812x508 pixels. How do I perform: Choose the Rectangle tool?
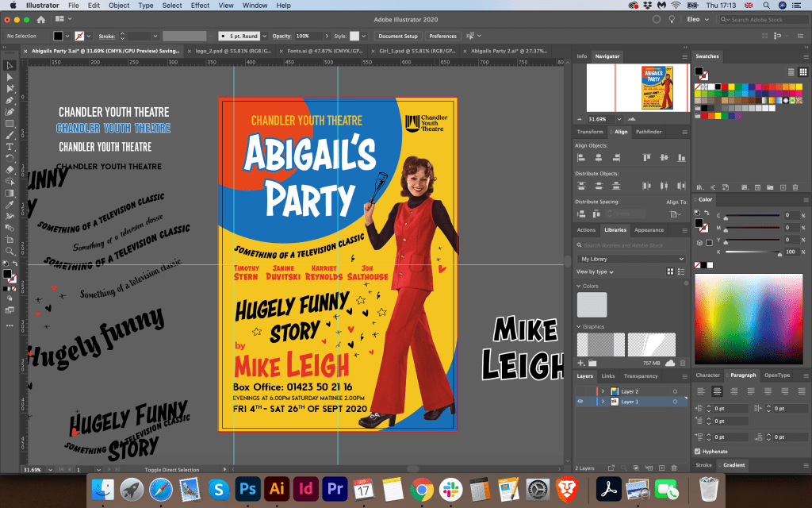coord(10,124)
